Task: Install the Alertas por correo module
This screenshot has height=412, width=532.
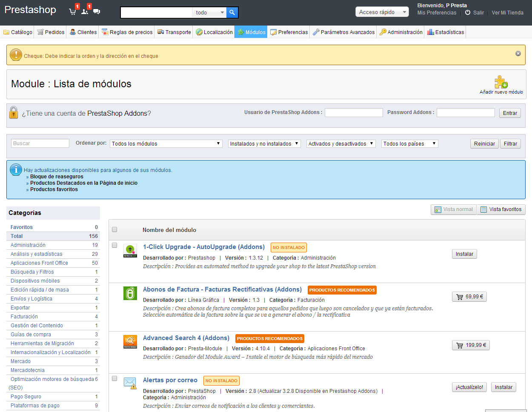Action: (x=503, y=387)
